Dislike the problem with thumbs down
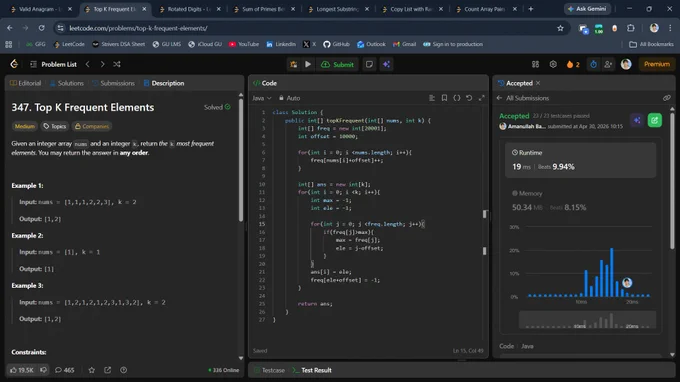Image resolution: width=680 pixels, height=382 pixels. tap(43, 370)
